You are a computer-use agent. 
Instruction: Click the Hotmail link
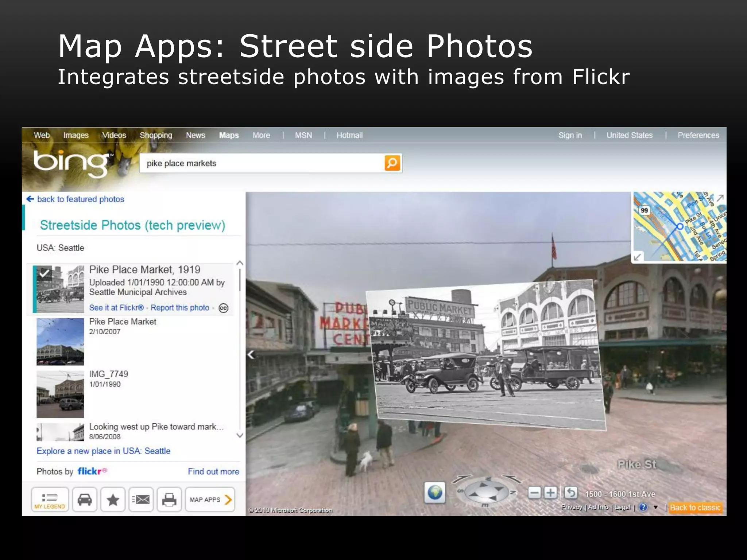(349, 135)
